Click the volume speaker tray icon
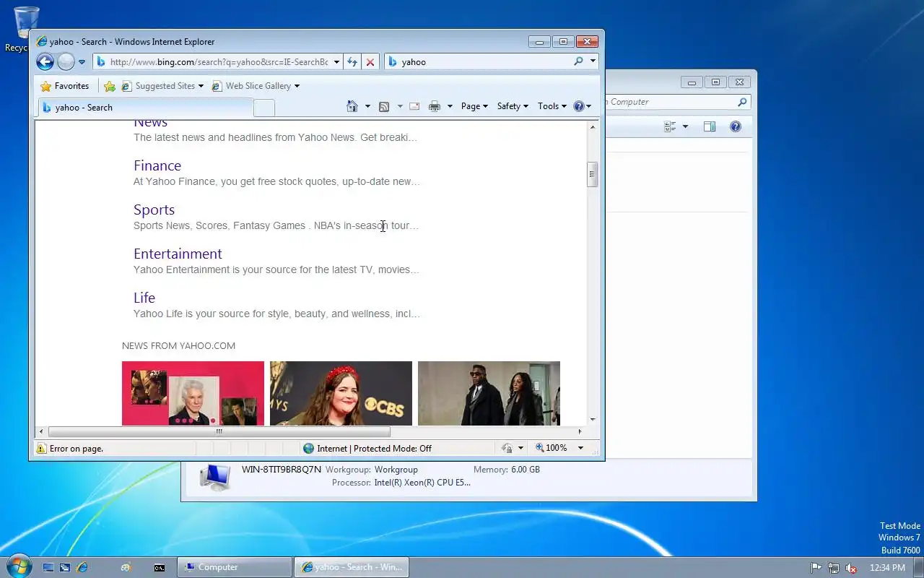This screenshot has height=578, width=924. coord(851,568)
